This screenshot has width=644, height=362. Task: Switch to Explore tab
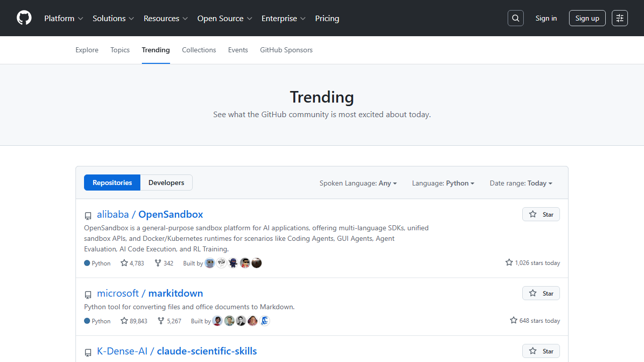coord(87,50)
